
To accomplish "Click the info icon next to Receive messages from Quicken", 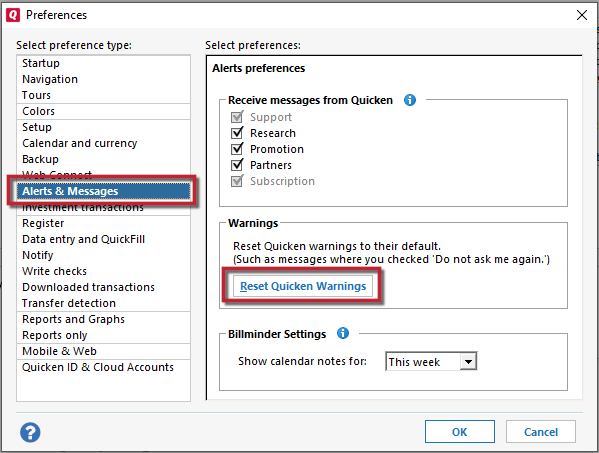I will click(410, 100).
